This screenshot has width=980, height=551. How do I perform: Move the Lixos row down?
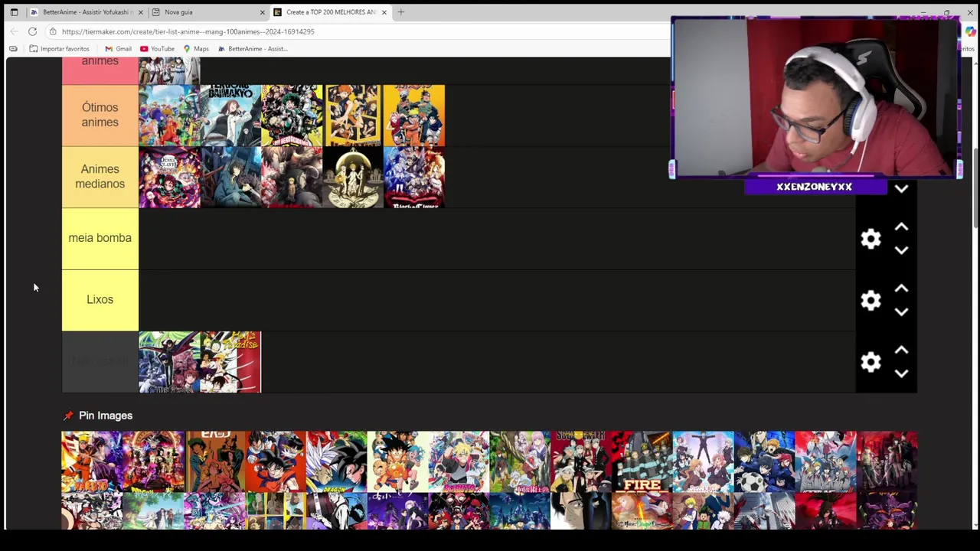(901, 312)
